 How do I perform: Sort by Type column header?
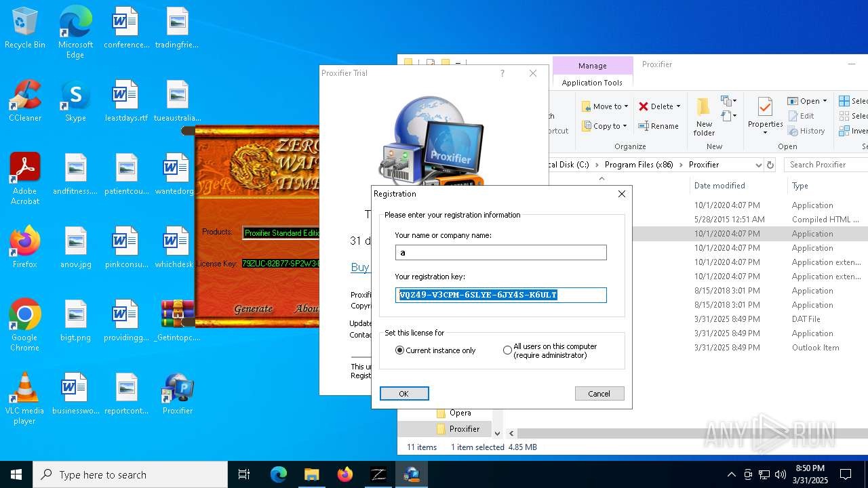800,186
